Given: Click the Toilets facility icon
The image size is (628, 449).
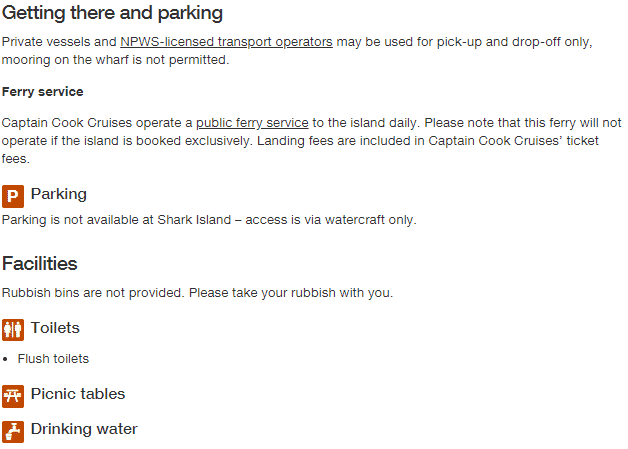Looking at the screenshot, I should click(13, 330).
